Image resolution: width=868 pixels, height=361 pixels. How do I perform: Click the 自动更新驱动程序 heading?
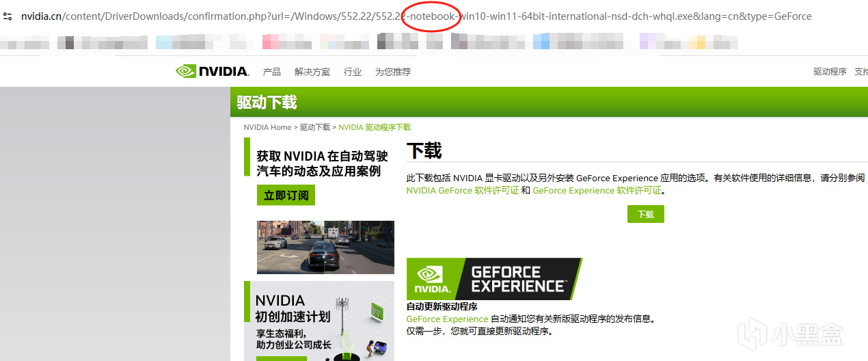442,307
